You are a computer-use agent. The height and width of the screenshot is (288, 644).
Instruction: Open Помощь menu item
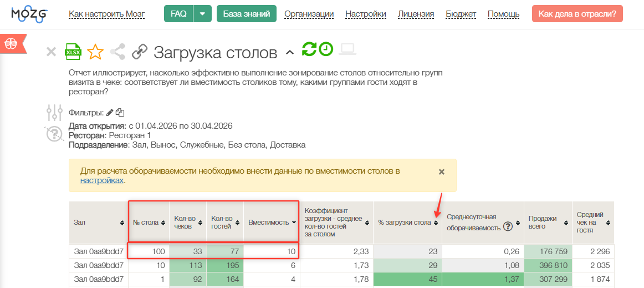click(x=504, y=14)
